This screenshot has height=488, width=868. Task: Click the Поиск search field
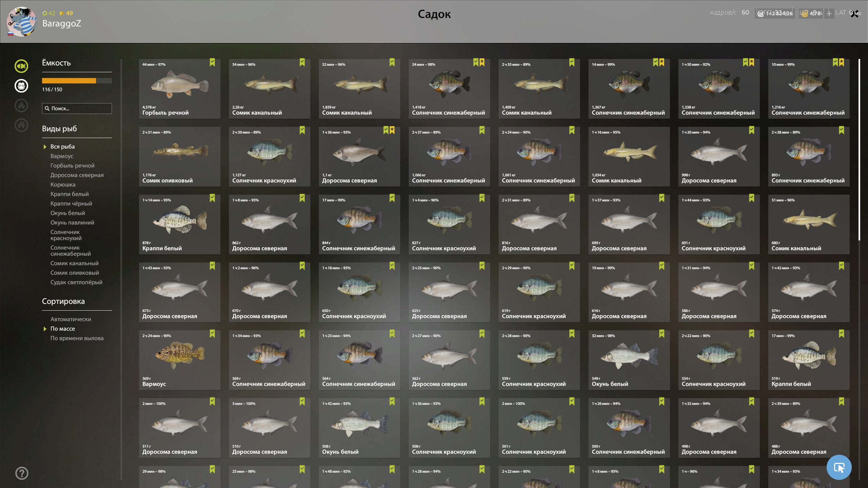tap(77, 109)
